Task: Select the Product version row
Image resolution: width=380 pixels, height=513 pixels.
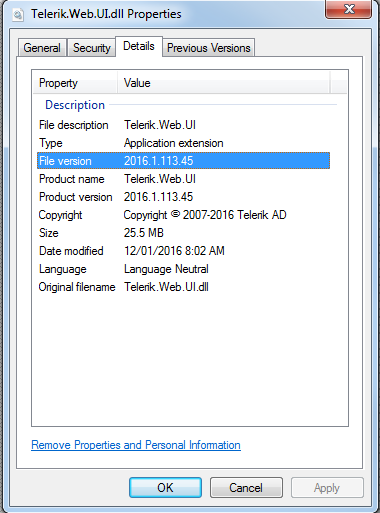Action: pos(183,197)
